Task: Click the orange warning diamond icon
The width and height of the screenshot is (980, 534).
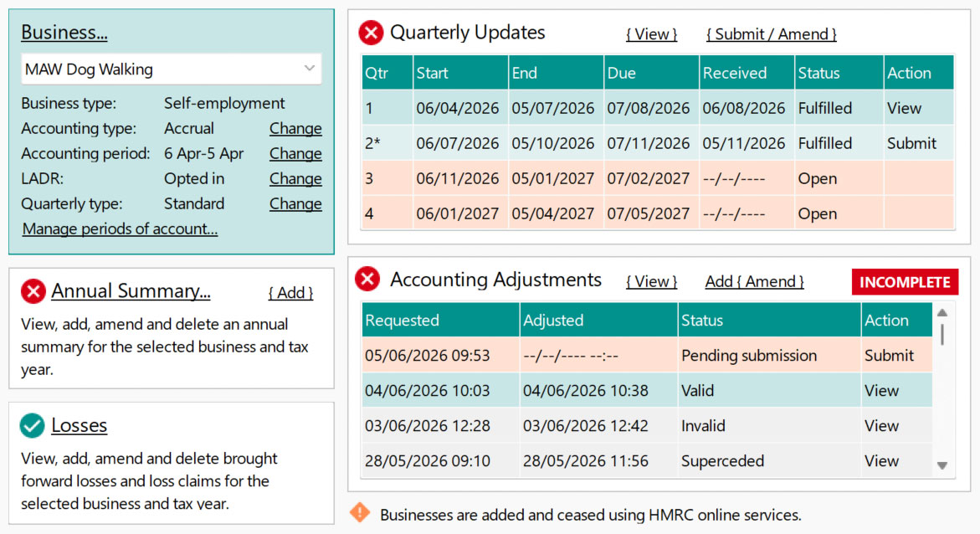Action: (360, 513)
